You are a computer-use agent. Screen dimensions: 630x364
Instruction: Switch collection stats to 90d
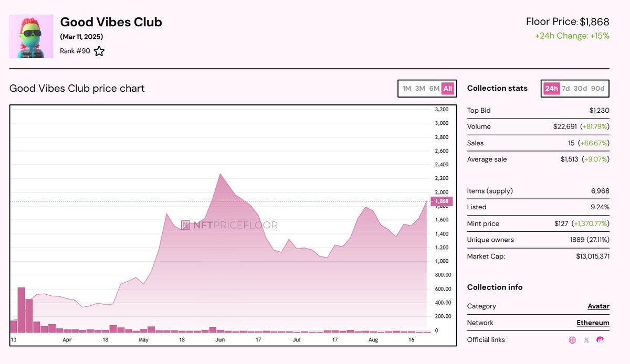coord(597,89)
